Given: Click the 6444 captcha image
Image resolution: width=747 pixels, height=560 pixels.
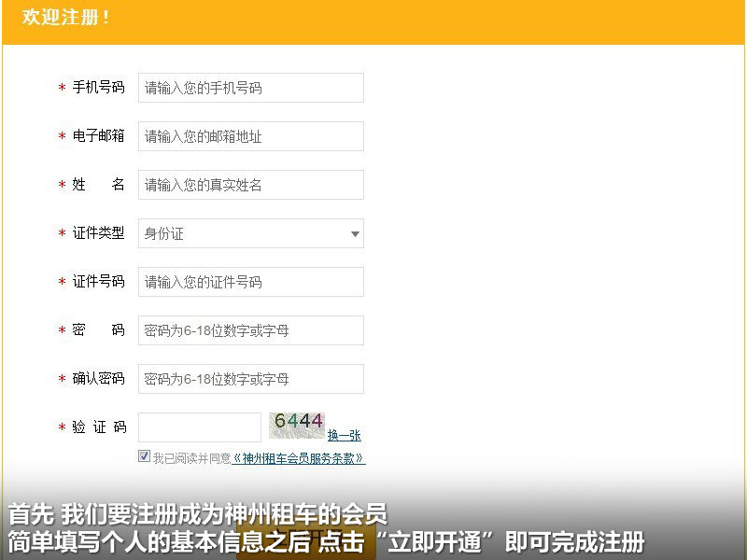Looking at the screenshot, I should 297,426.
